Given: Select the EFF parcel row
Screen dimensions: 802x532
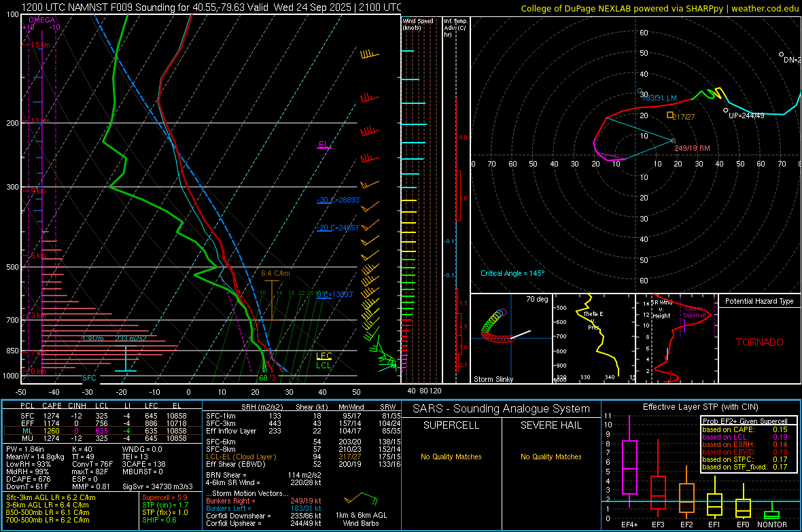Looking at the screenshot, I should (103, 423).
